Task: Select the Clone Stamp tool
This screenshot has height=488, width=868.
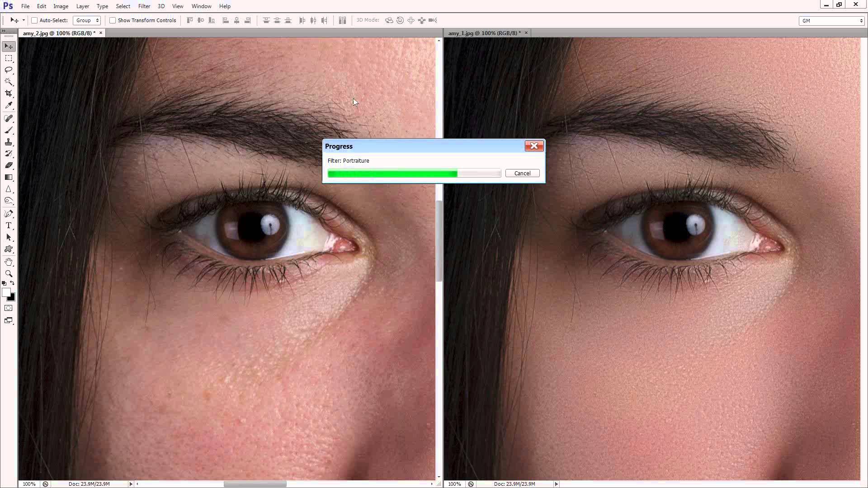Action: [9, 142]
